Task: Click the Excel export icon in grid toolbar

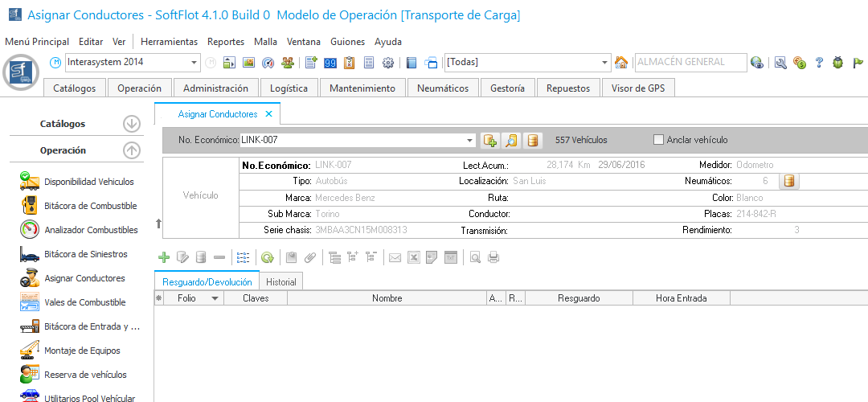Action: tap(413, 257)
